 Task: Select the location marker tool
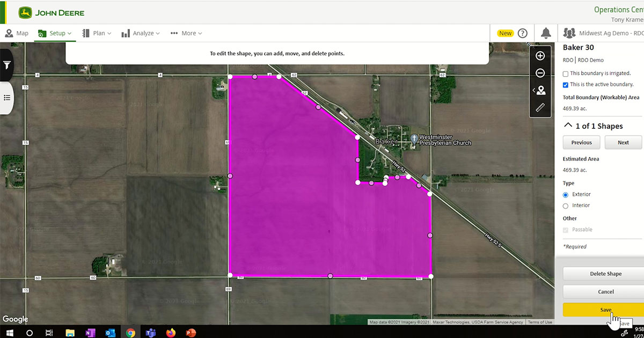coord(541,90)
